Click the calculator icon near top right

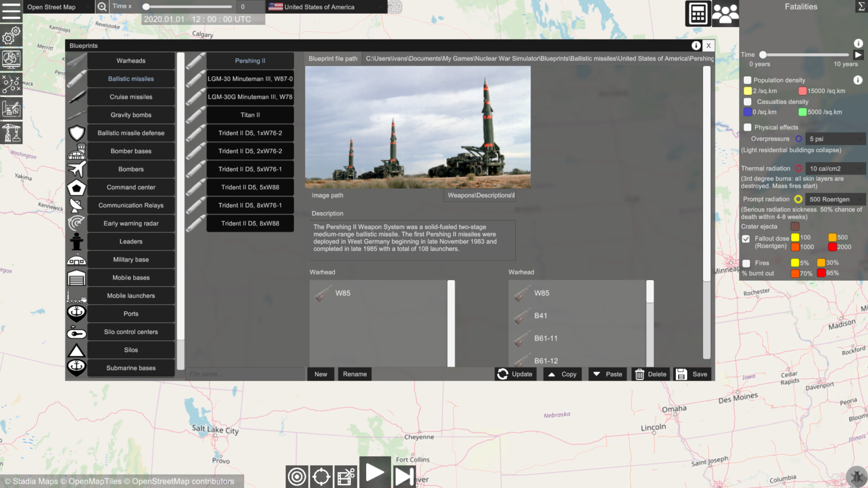coord(698,13)
